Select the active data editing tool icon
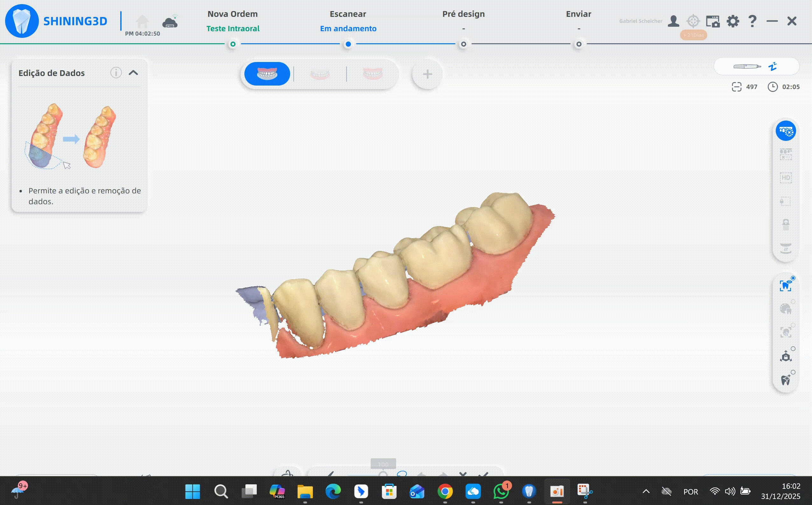This screenshot has height=505, width=812. coord(786,131)
